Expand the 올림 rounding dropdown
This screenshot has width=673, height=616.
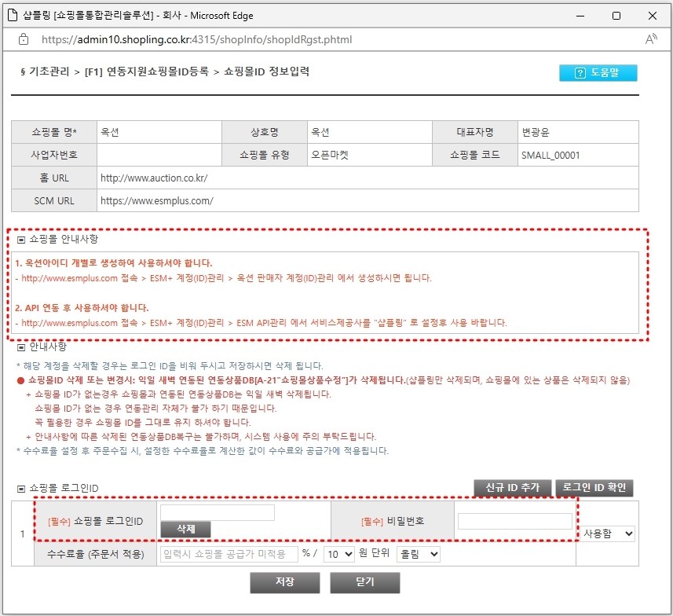point(418,554)
